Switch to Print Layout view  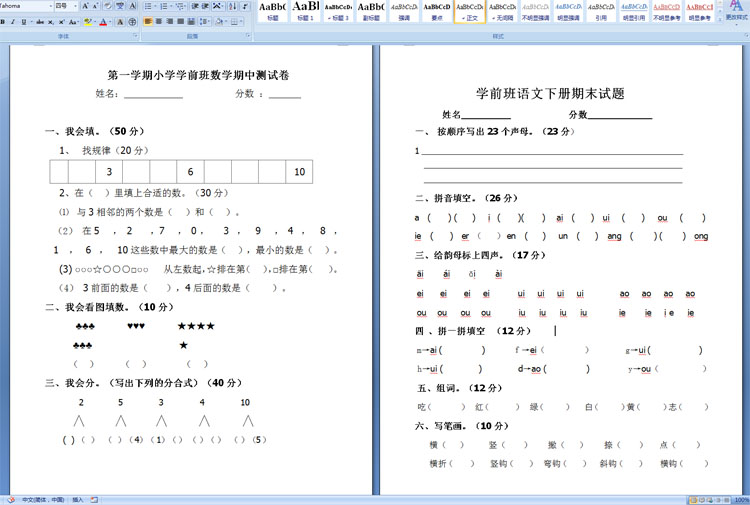pyautogui.click(x=693, y=500)
